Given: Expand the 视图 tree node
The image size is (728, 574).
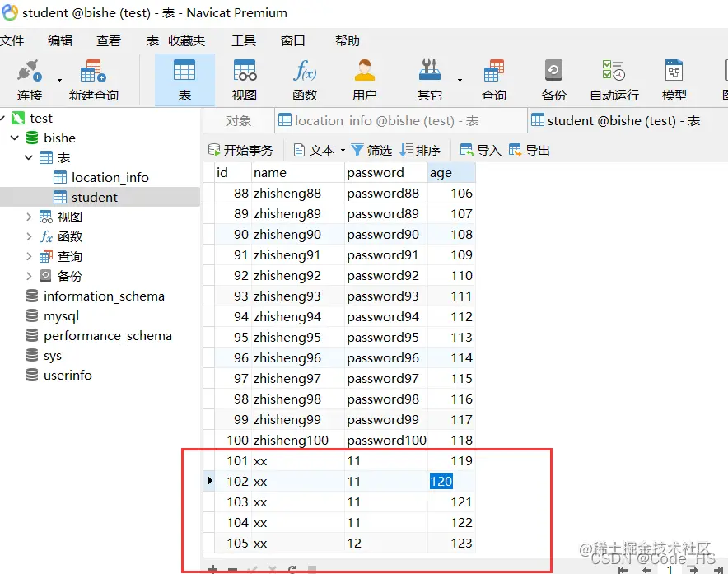Looking at the screenshot, I should pyautogui.click(x=29, y=217).
